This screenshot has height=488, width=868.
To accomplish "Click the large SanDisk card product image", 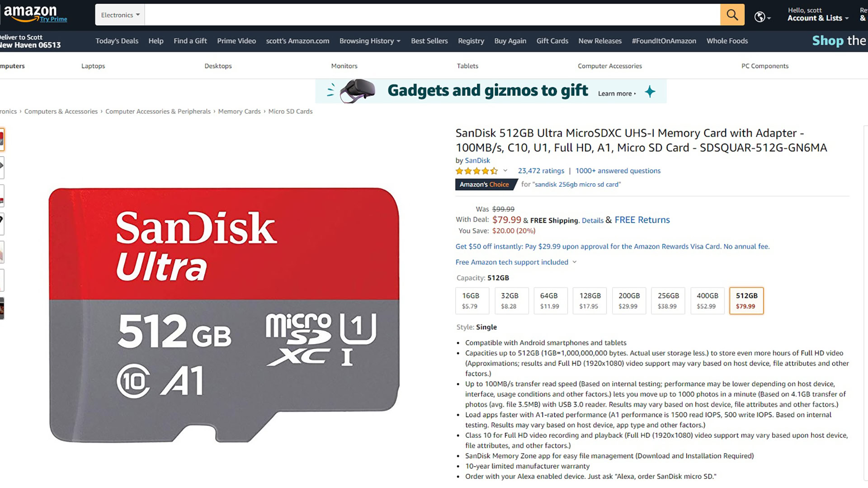I will [x=224, y=315].
